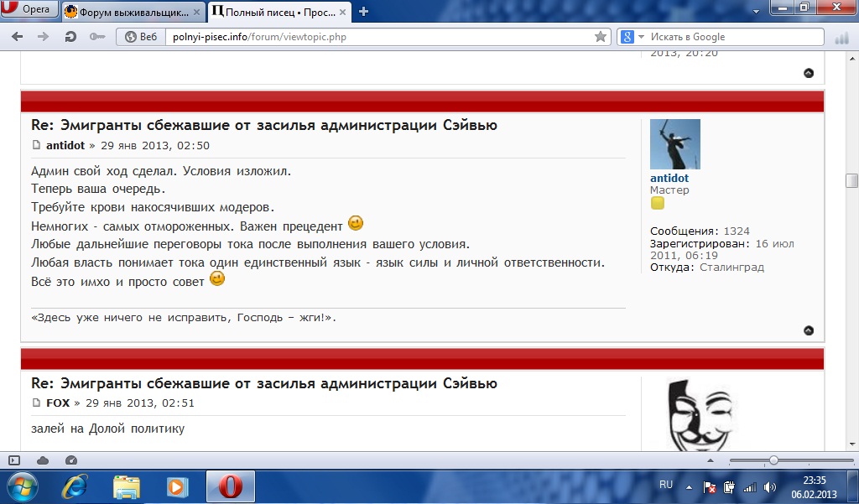This screenshot has width=859, height=504.
Task: Open the Windows Start menu
Action: [x=22, y=486]
